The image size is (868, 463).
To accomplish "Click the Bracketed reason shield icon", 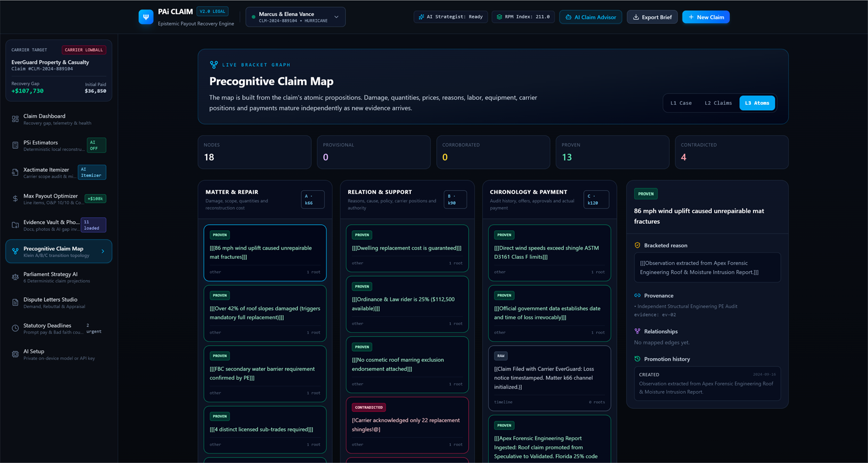I will pyautogui.click(x=637, y=245).
